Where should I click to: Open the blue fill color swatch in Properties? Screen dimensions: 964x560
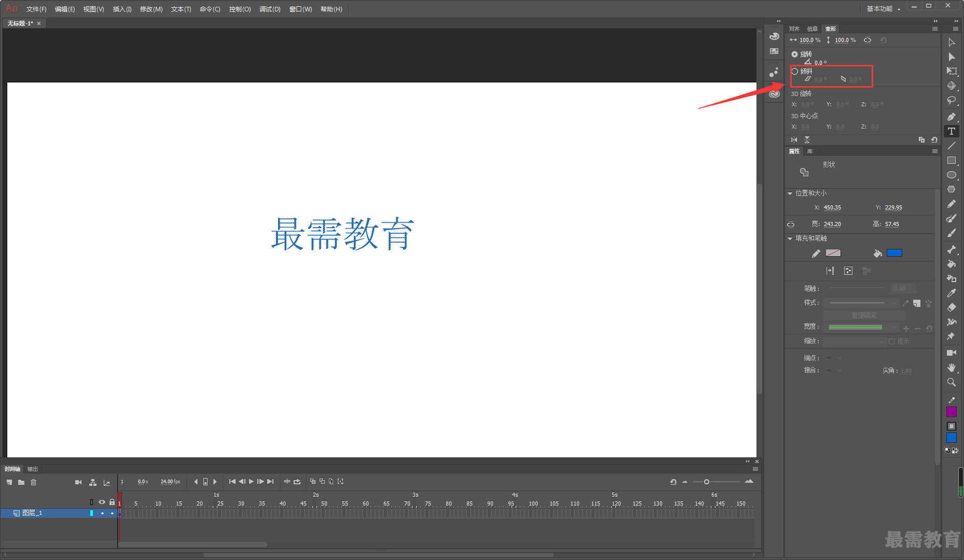[894, 253]
